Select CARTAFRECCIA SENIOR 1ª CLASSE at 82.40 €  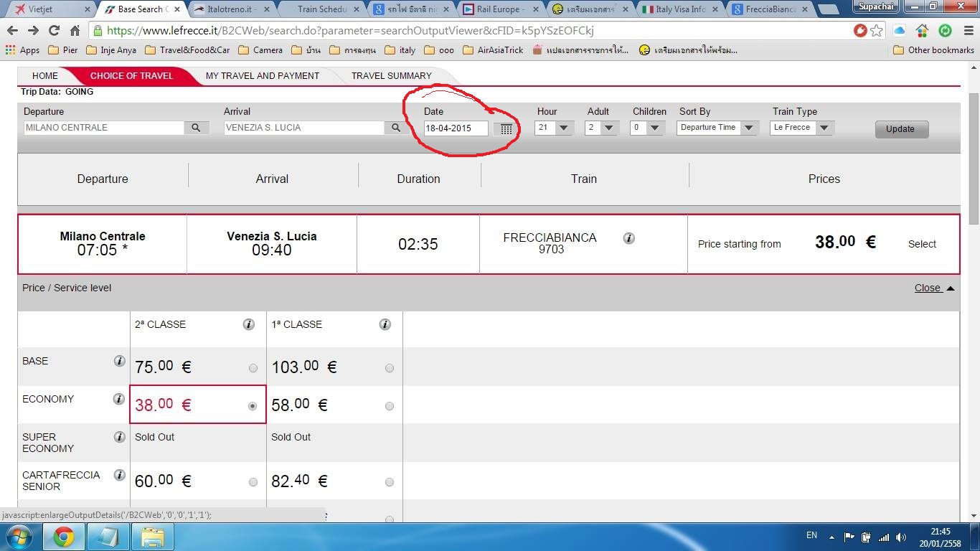click(x=389, y=482)
